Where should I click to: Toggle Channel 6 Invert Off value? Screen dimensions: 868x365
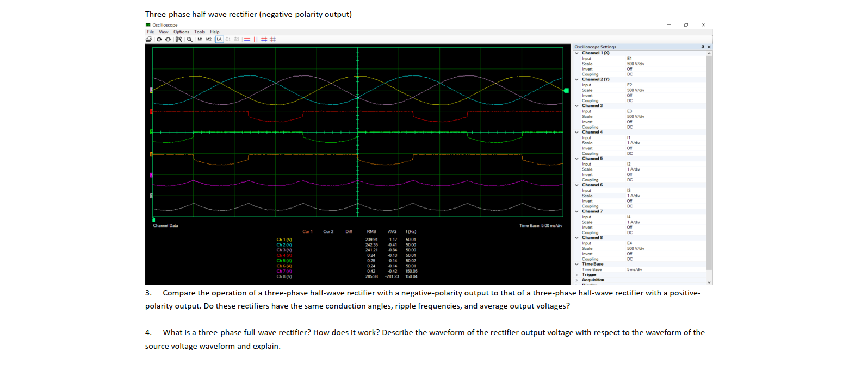[629, 201]
